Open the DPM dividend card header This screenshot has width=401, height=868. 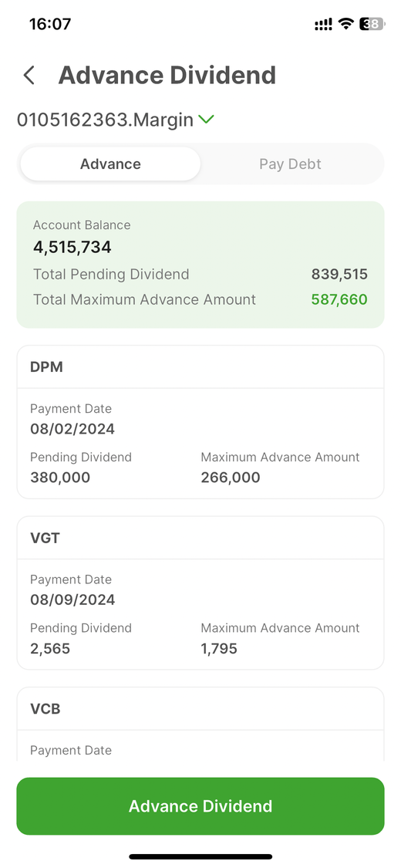tap(200, 367)
